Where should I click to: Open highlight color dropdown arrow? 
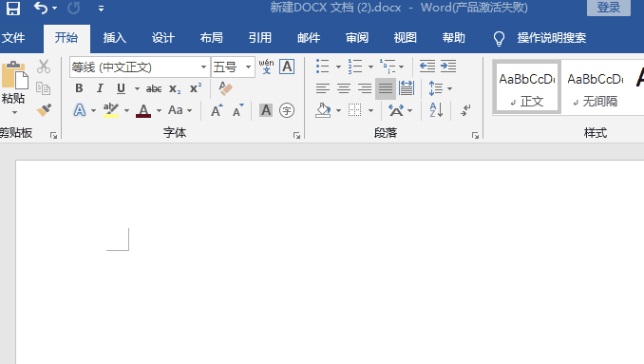tap(126, 110)
